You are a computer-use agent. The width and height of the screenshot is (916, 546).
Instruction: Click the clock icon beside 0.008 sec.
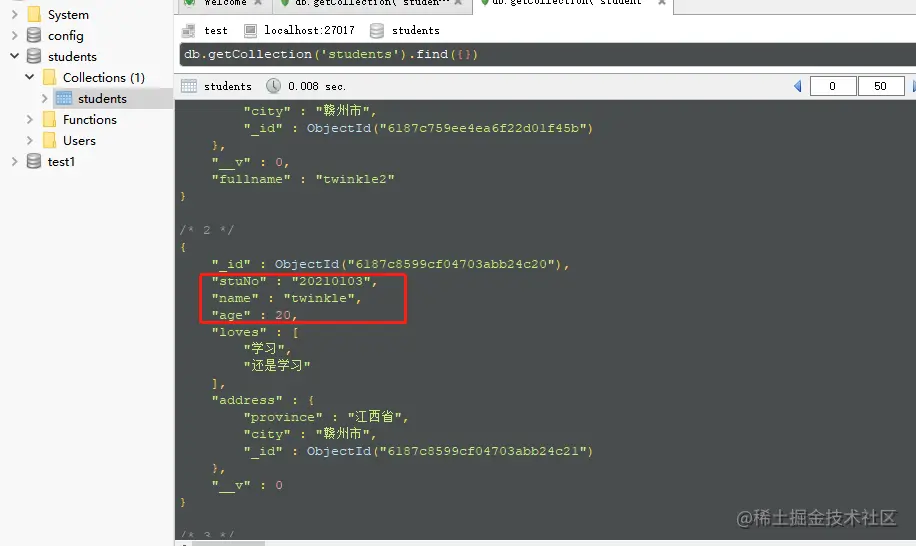[x=273, y=86]
